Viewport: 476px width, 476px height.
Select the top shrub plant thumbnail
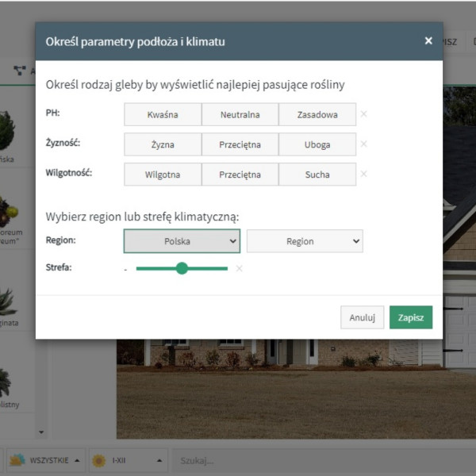coord(6,131)
